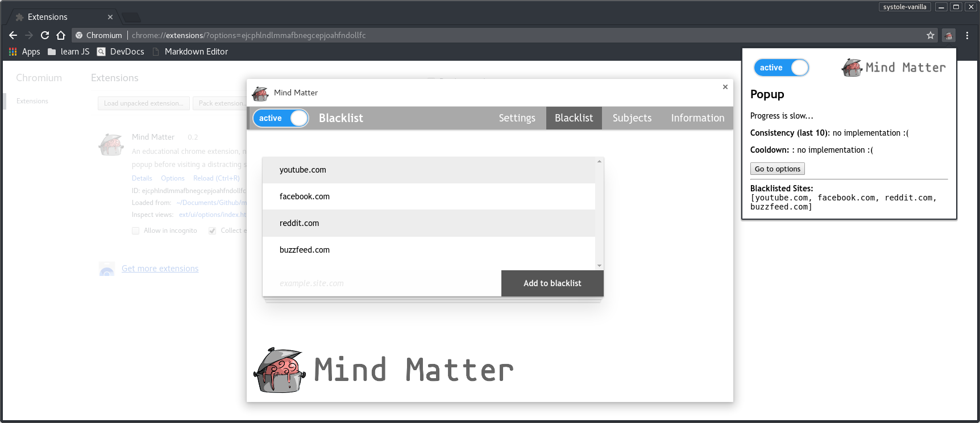Open the Subjects tab
This screenshot has height=423, width=980.
coord(632,118)
